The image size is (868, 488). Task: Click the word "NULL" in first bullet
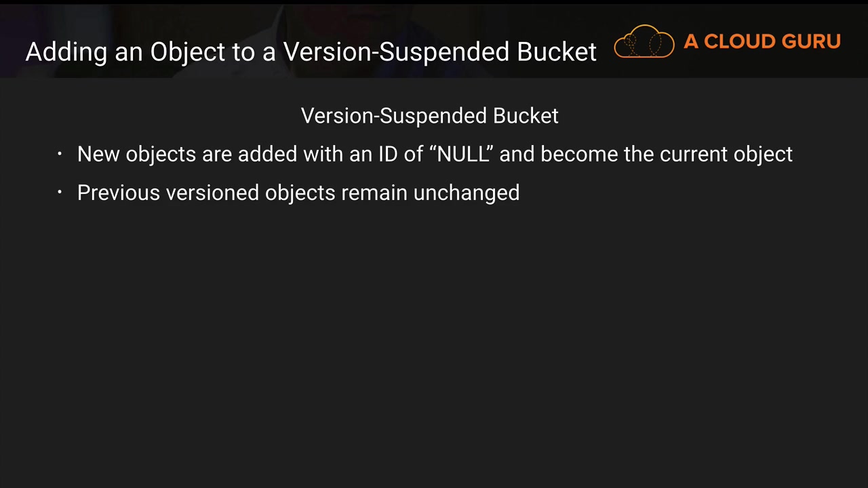462,155
